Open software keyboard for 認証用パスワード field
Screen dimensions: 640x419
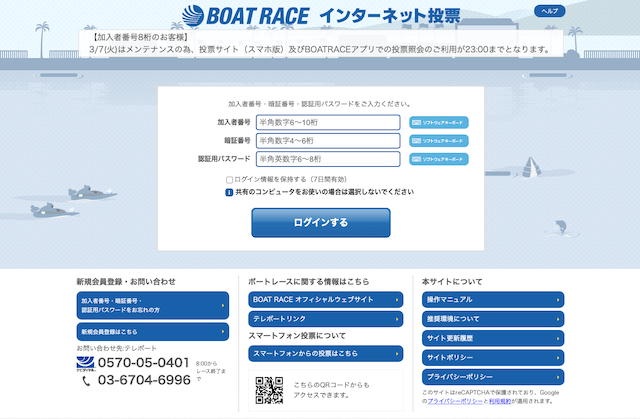point(439,159)
